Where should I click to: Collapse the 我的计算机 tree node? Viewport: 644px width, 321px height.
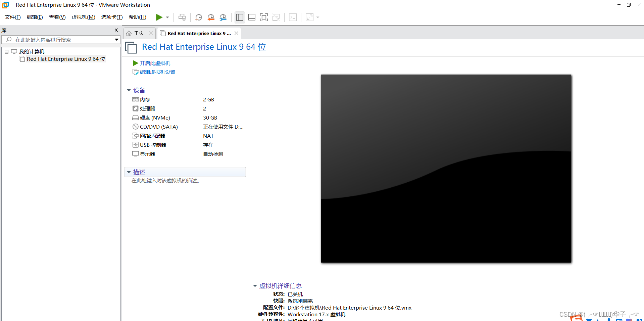[x=6, y=52]
